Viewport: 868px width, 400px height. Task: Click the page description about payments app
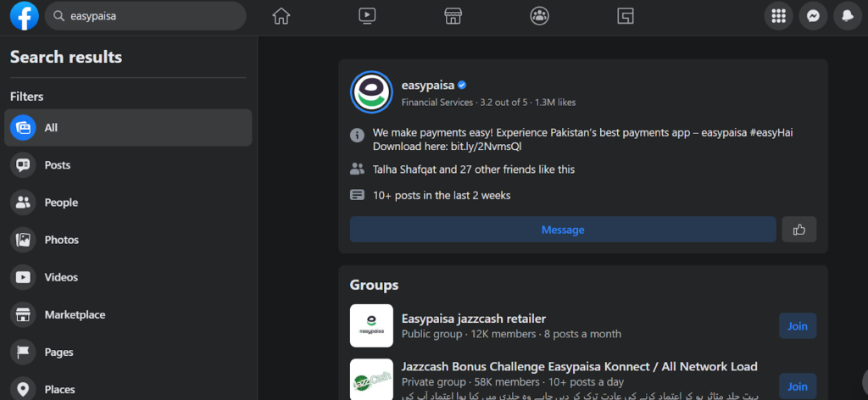[583, 140]
